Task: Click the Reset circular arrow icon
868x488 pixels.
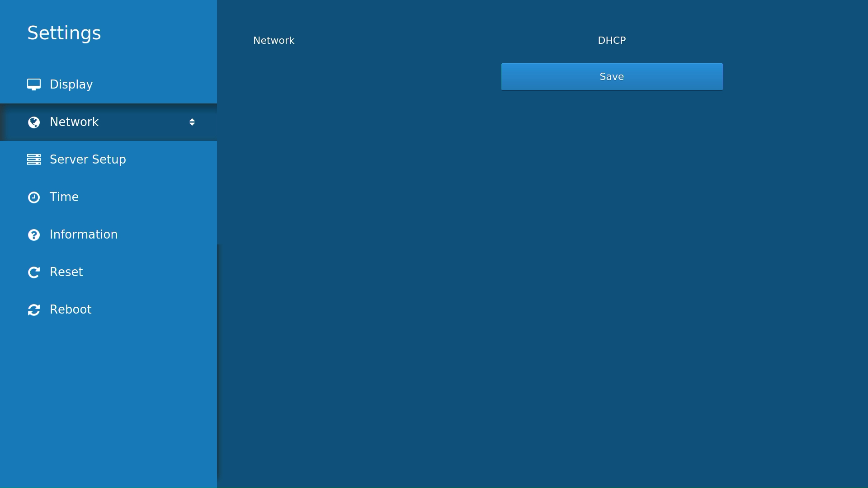Action: (x=34, y=272)
